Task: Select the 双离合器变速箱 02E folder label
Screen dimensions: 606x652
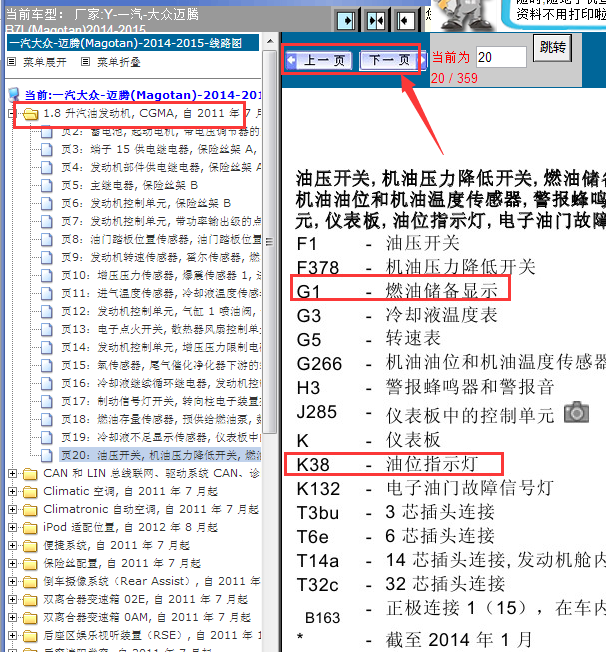Action: pyautogui.click(x=146, y=600)
